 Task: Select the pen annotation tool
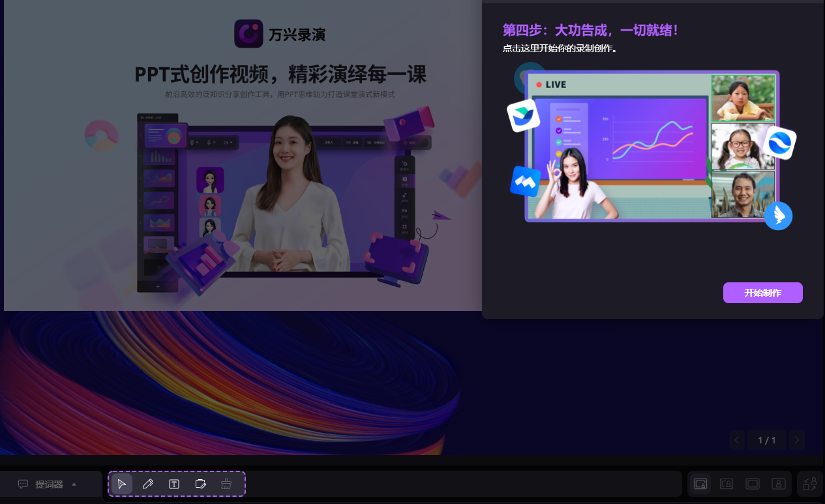tap(148, 484)
